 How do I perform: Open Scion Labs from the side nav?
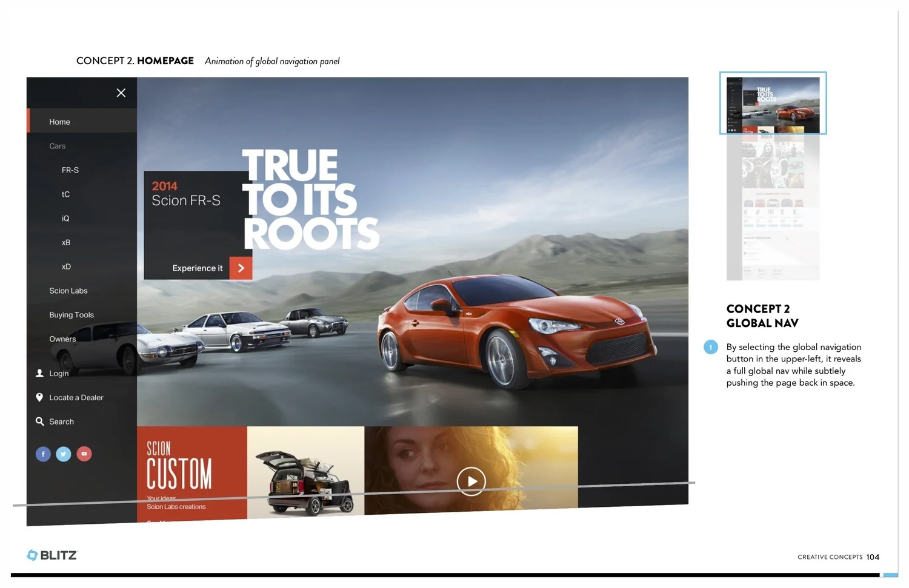(68, 291)
